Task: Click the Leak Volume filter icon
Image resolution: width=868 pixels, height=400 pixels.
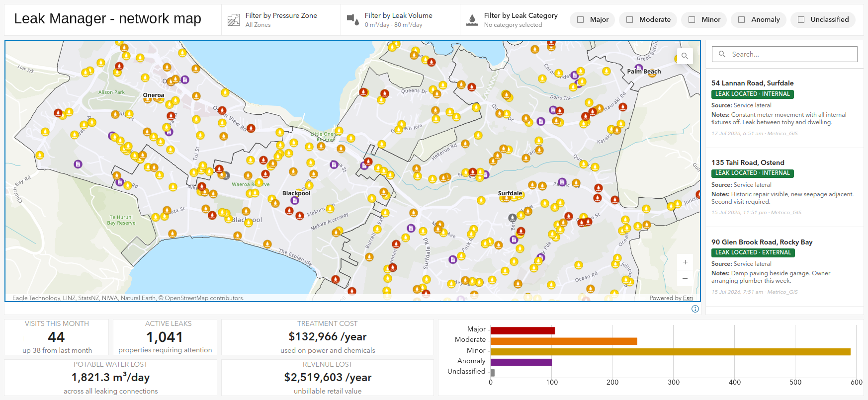Action: coord(353,20)
